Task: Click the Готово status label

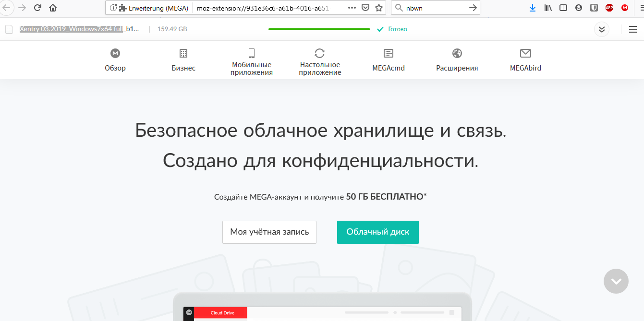Action: tap(398, 29)
